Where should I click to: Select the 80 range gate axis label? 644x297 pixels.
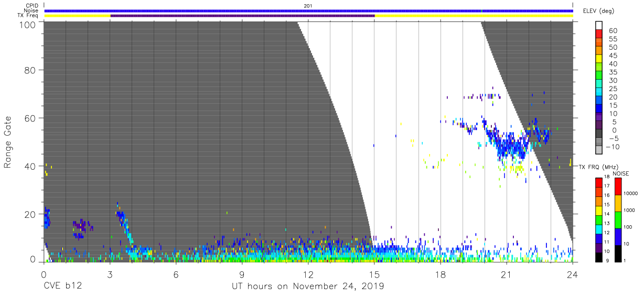(x=29, y=69)
